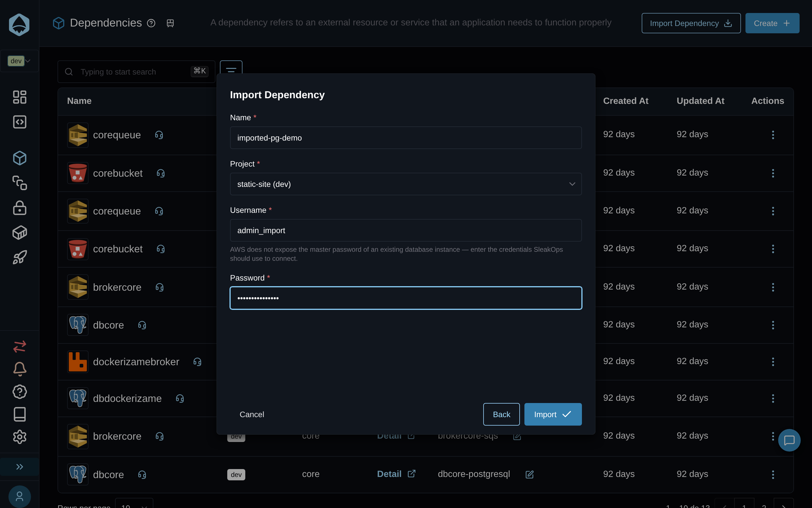Focus the Name field containing imported-pg-demo
Viewport: 812px width, 508px height.
pos(406,138)
